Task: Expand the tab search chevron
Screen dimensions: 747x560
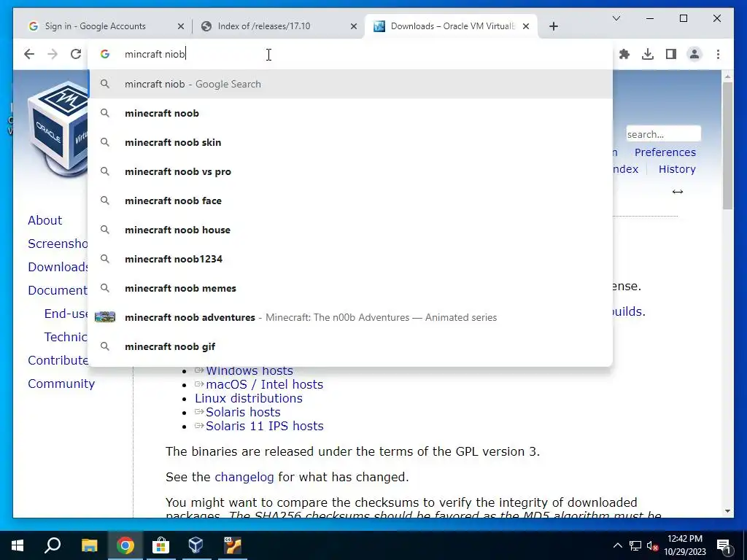Action: click(616, 18)
